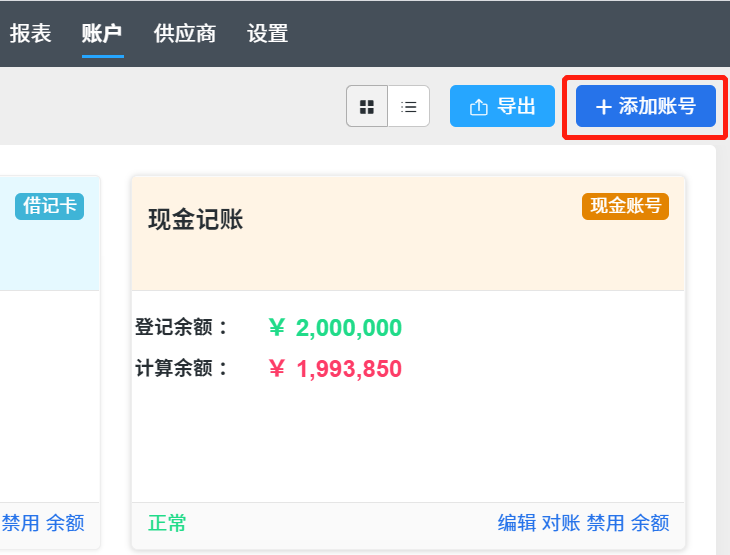Open the 账户 tab
Image resolution: width=730 pixels, height=555 pixels.
pyautogui.click(x=102, y=34)
